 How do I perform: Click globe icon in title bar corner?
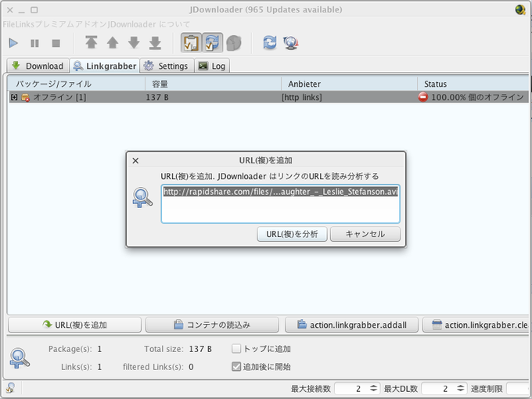520,9
